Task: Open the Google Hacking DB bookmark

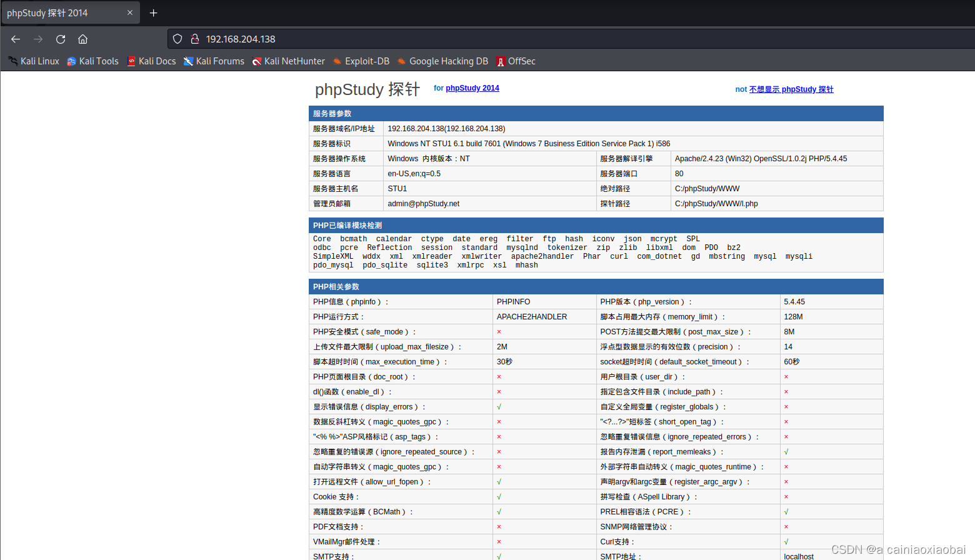Action: pos(442,61)
